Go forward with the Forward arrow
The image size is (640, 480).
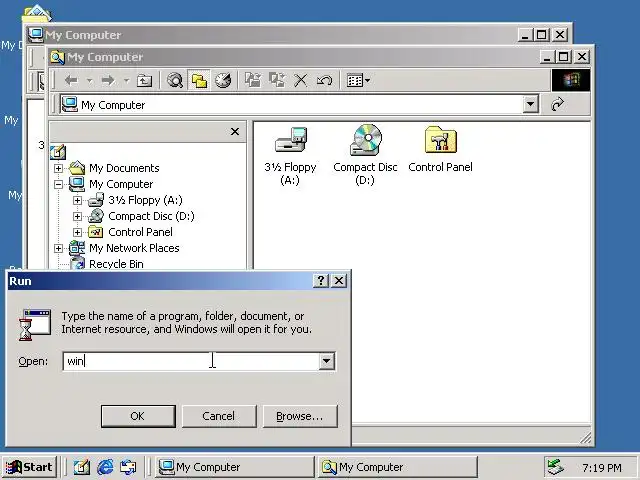[108, 80]
